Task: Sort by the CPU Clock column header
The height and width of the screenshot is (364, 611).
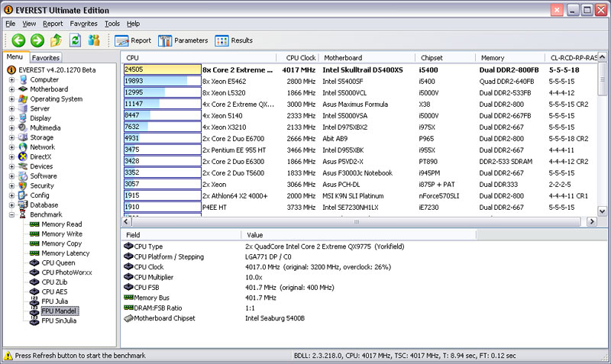Action: coord(301,57)
